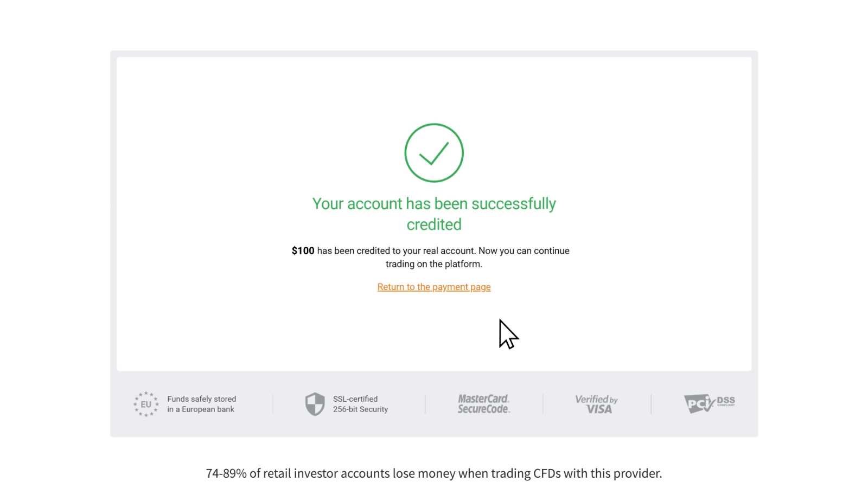Click the 'trading on the platform.' line
Image resolution: width=868 pixels, height=488 pixels.
(x=434, y=264)
